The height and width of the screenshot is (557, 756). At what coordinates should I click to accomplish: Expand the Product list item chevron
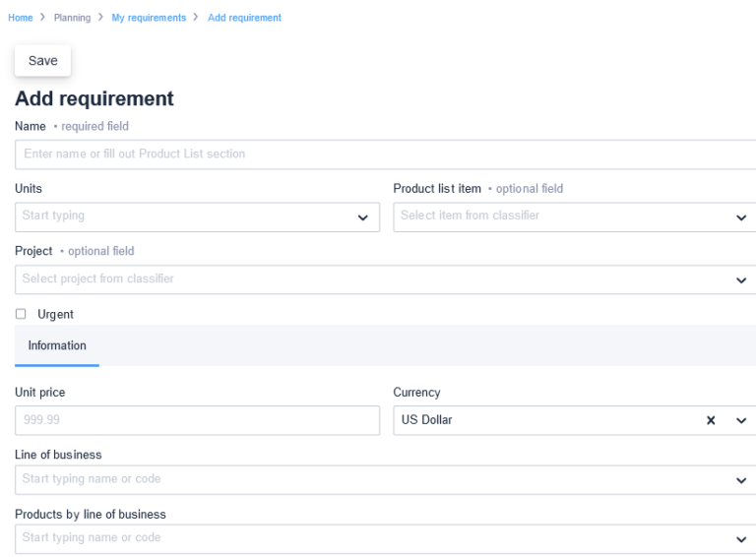741,217
